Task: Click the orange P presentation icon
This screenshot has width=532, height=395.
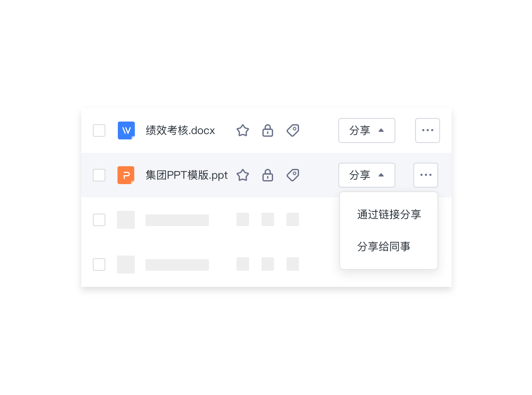Action: [126, 175]
